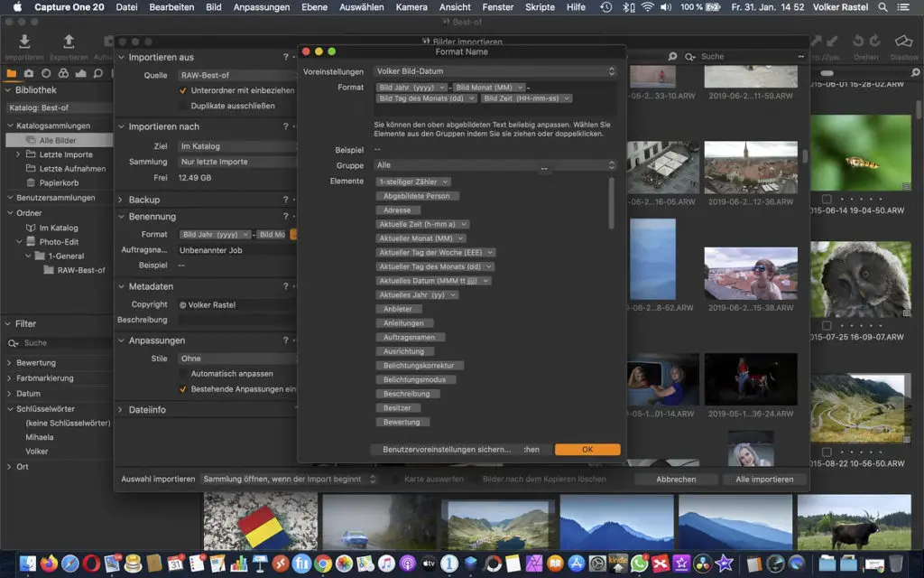This screenshot has width=924, height=578.
Task: Click the Importieren toolbar icon
Action: click(x=24, y=42)
